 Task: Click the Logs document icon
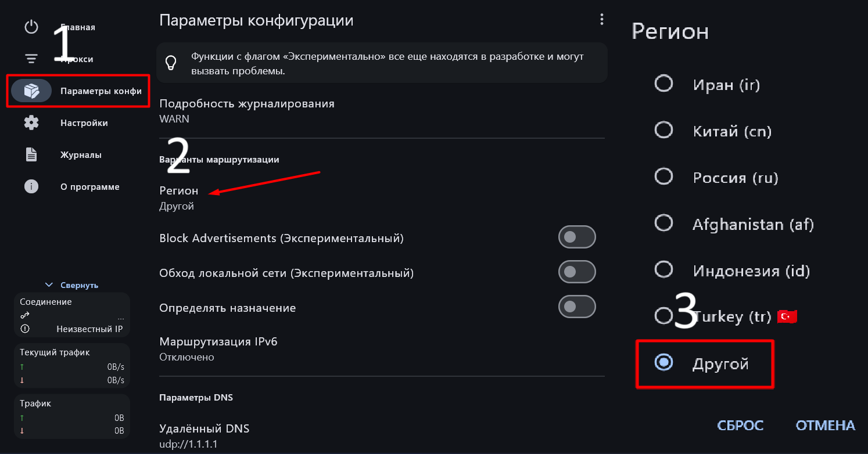click(31, 155)
